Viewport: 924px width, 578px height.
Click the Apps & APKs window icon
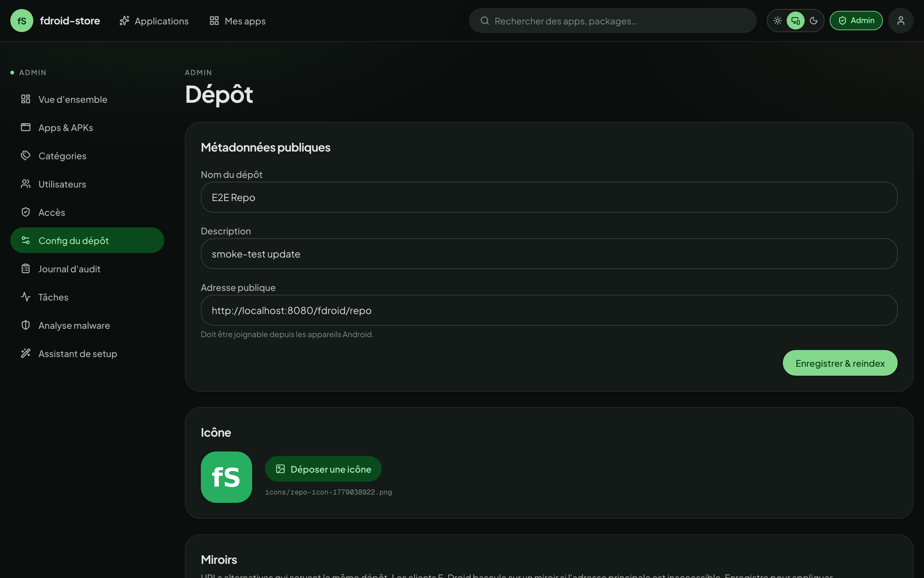tap(26, 127)
